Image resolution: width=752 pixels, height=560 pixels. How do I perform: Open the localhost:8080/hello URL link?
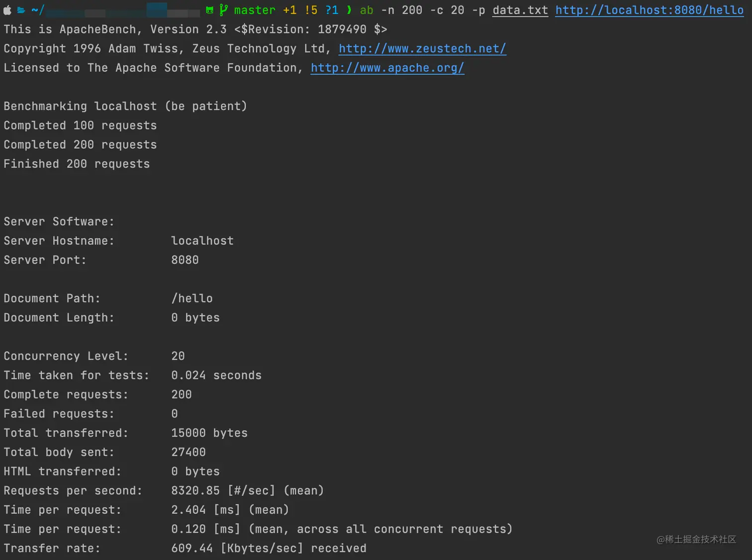[x=649, y=10]
